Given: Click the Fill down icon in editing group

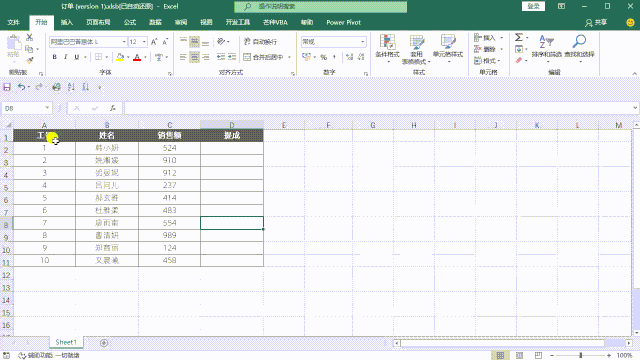Looking at the screenshot, I should tap(519, 49).
